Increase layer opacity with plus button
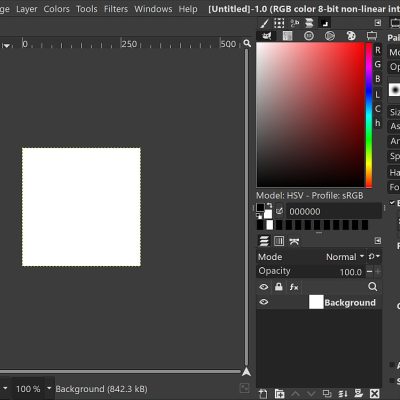Image resolution: width=400 pixels, height=400 pixels. pyautogui.click(x=378, y=272)
